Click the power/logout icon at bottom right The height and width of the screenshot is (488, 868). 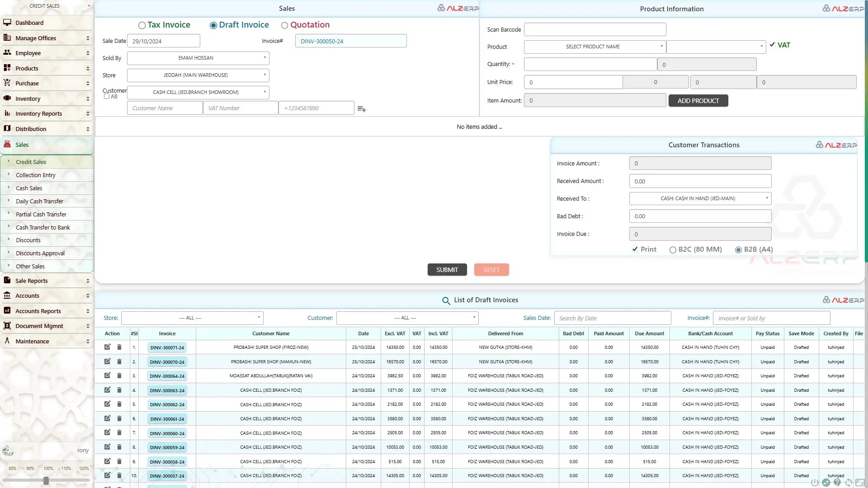815,483
